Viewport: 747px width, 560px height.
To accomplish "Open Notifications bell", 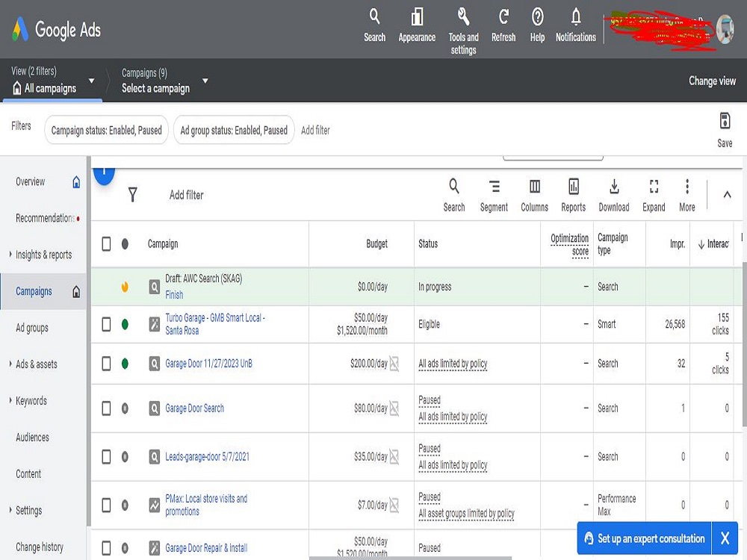I will click(x=576, y=16).
